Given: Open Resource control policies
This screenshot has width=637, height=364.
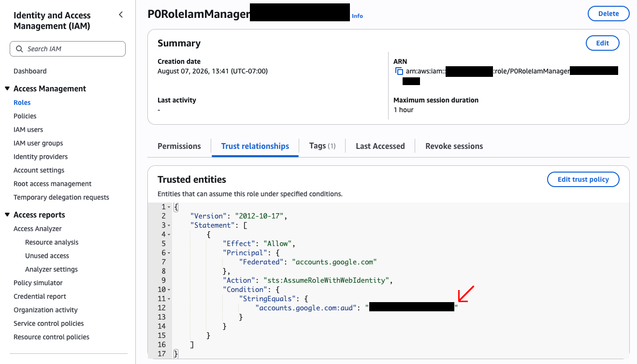Looking at the screenshot, I should coord(52,337).
